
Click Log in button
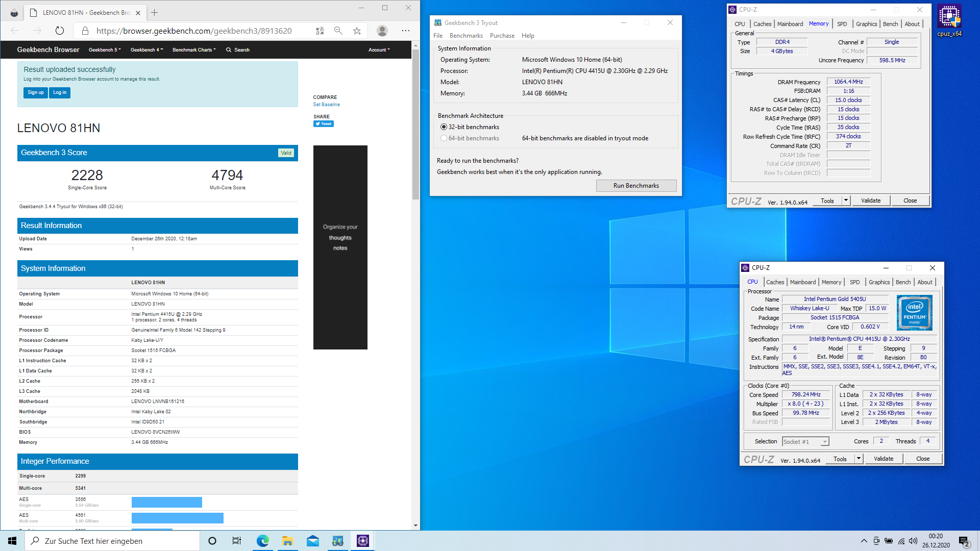coord(60,92)
